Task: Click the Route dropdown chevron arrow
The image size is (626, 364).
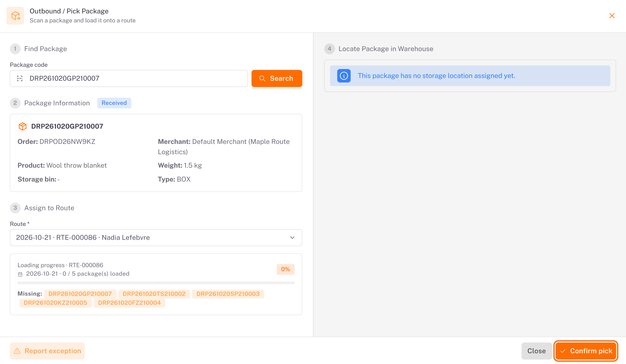Action: tap(292, 238)
